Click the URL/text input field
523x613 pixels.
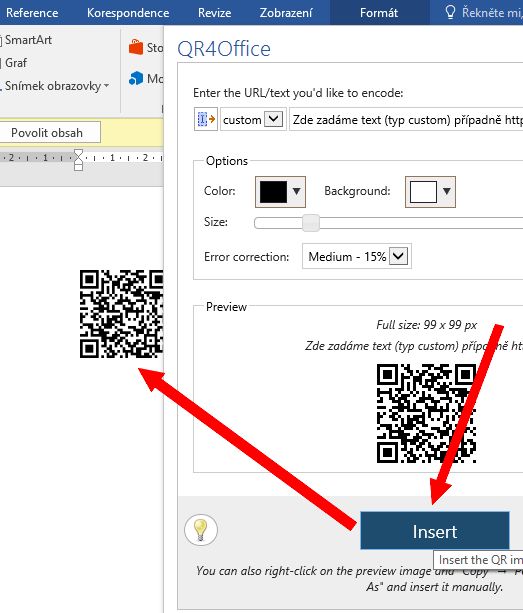[407, 119]
